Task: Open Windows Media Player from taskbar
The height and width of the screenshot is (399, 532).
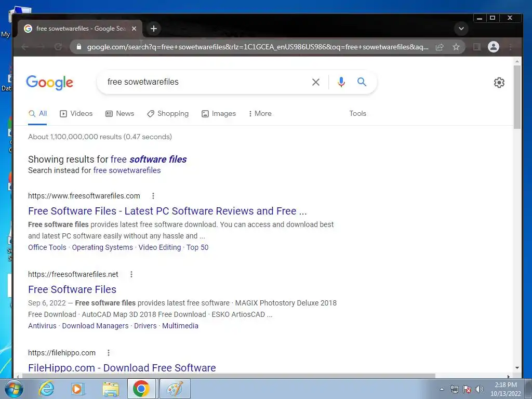Action: coord(78,389)
